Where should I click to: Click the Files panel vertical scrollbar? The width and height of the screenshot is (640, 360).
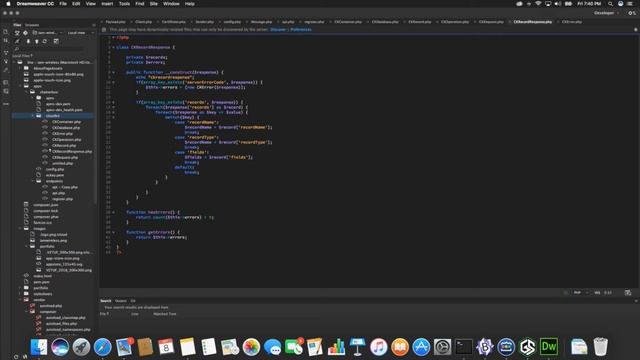[96, 131]
